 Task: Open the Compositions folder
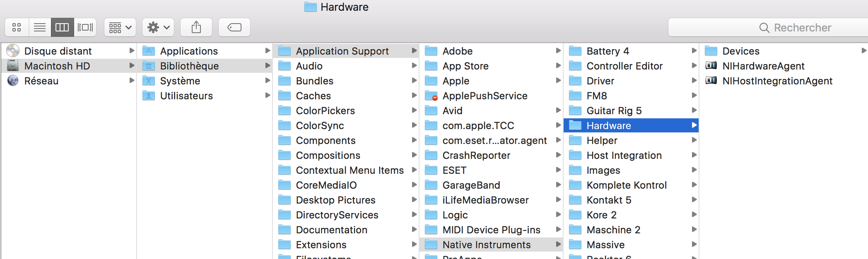coord(346,155)
